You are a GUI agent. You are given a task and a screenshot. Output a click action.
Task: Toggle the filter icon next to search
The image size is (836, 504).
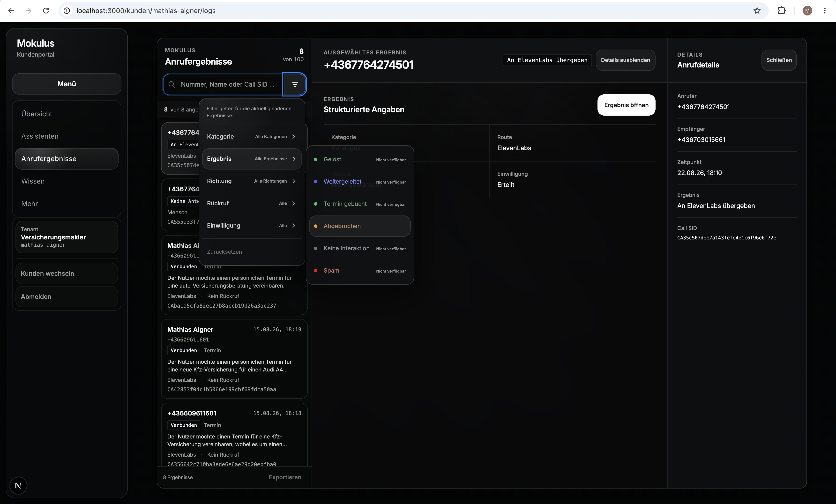tap(294, 84)
